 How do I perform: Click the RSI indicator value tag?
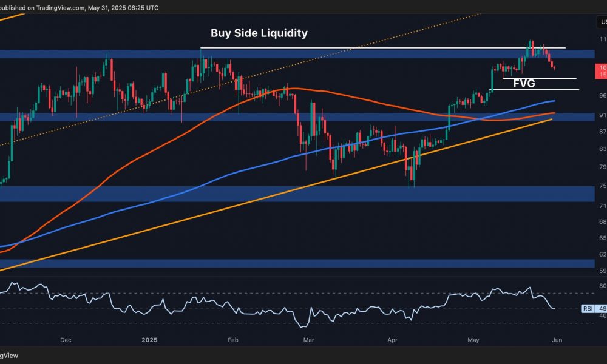coord(594,308)
